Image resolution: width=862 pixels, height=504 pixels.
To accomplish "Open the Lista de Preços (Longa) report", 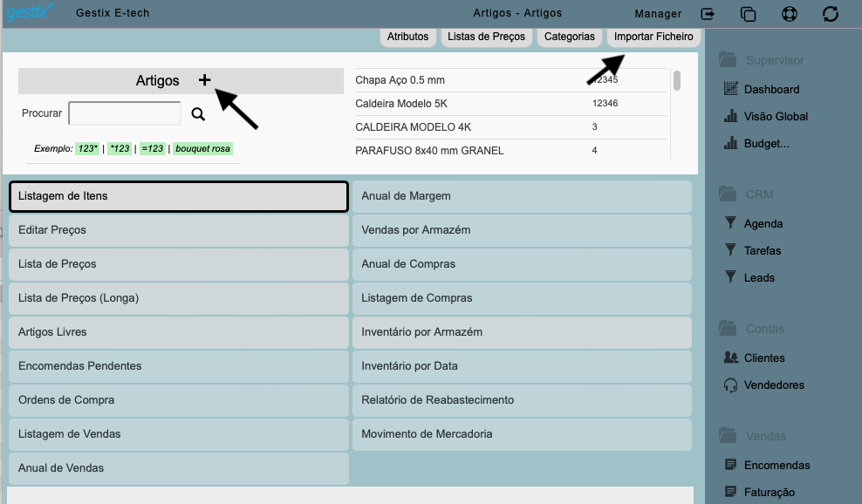I will pyautogui.click(x=179, y=298).
